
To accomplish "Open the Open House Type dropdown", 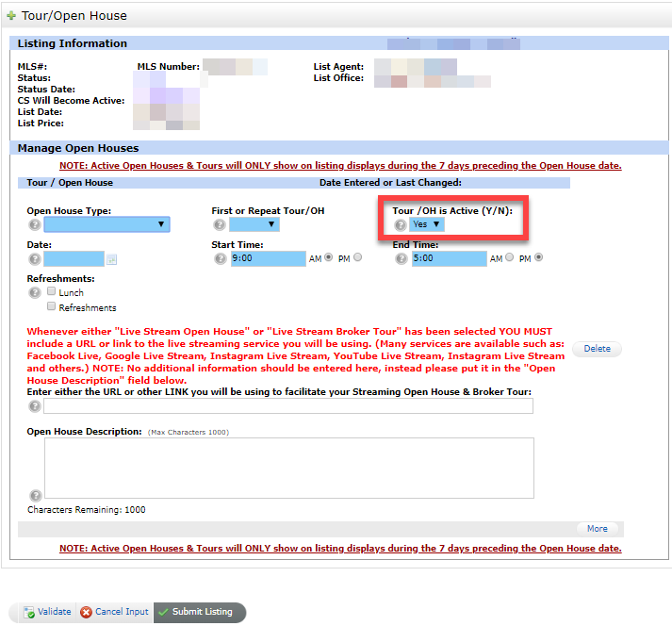I will [107, 224].
